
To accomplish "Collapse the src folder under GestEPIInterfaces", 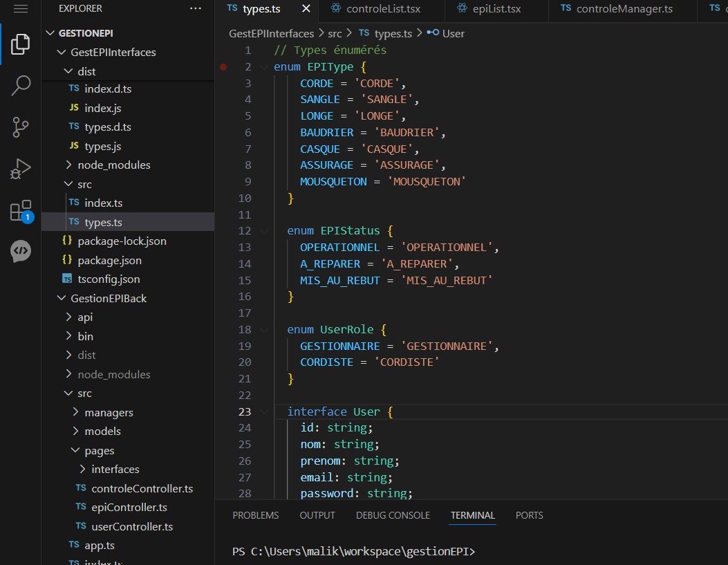I will pyautogui.click(x=68, y=184).
